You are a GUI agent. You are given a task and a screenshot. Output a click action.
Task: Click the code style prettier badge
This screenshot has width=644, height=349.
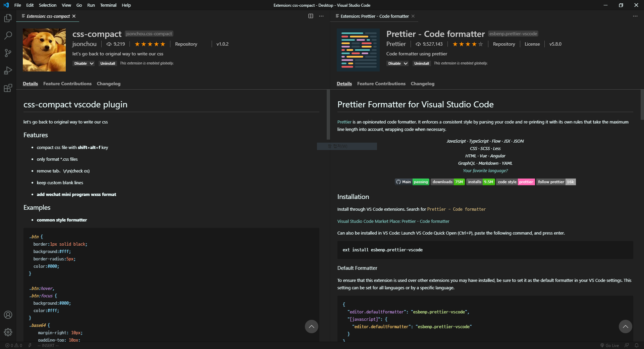pos(515,182)
